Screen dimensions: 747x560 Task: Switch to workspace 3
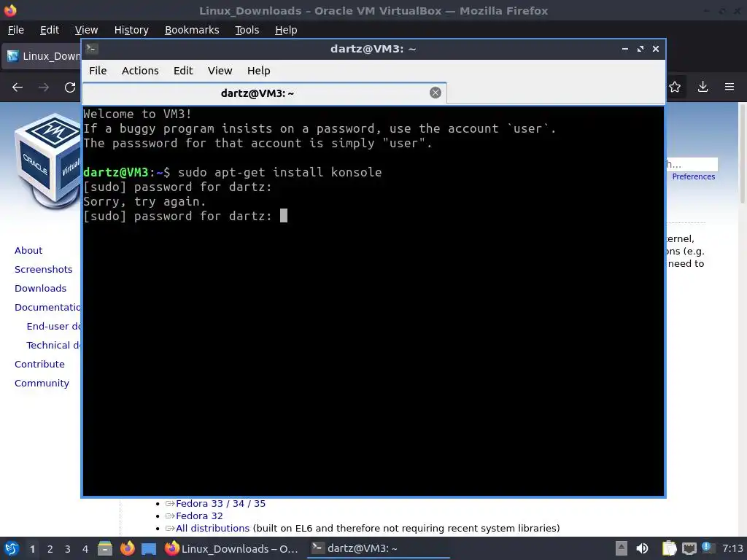point(68,549)
